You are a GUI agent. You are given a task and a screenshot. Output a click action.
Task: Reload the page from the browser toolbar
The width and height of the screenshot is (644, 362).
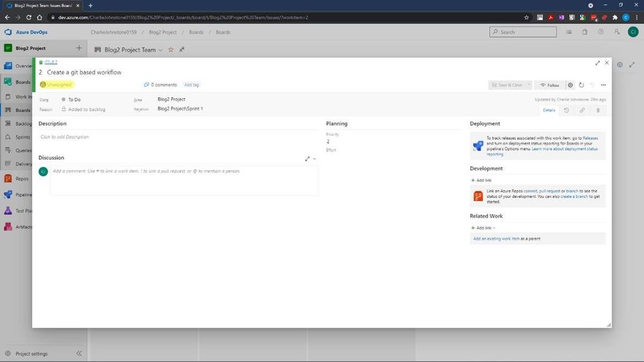(29, 17)
